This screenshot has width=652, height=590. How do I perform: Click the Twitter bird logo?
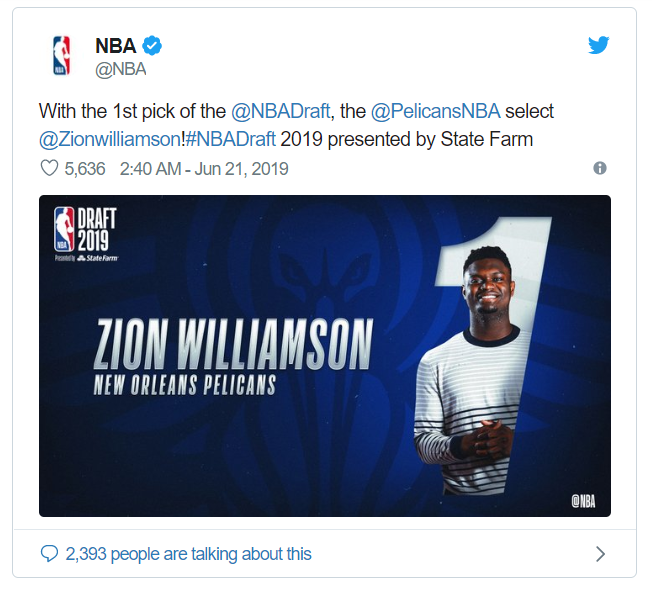pyautogui.click(x=598, y=45)
